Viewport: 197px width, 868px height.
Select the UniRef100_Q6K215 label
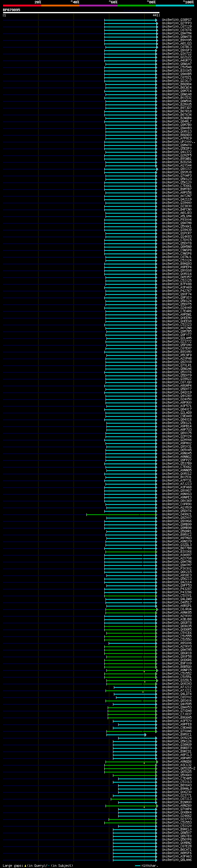point(177,572)
